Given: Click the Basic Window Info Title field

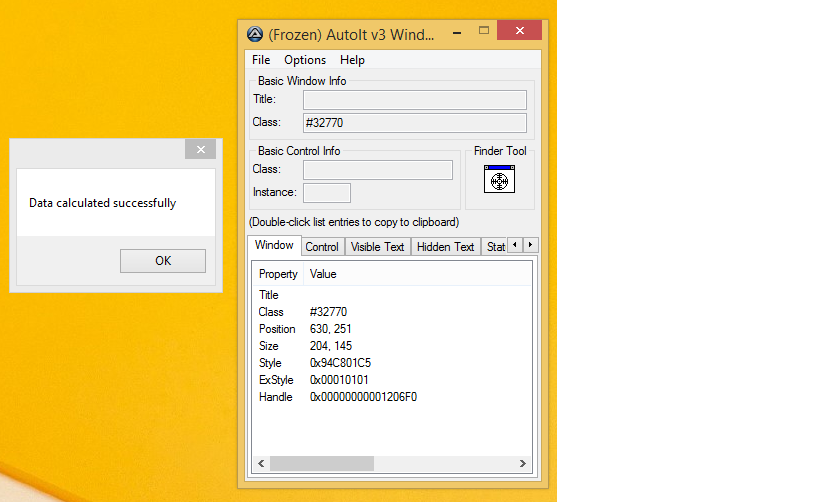Looking at the screenshot, I should coord(415,100).
